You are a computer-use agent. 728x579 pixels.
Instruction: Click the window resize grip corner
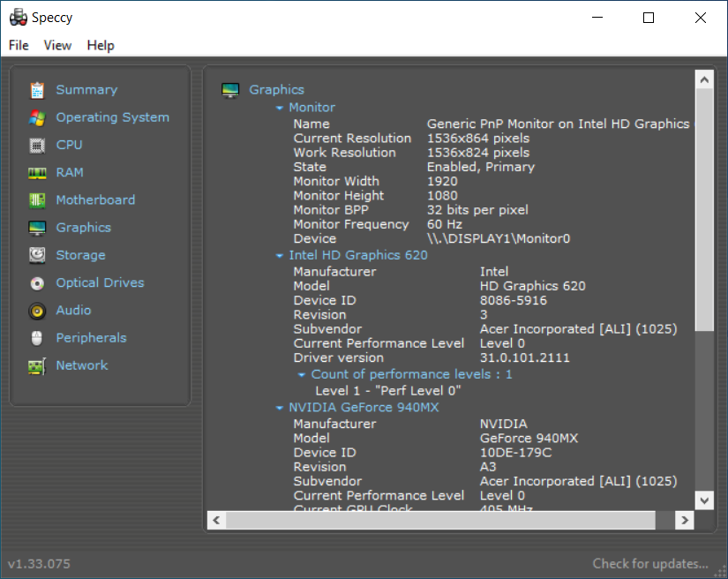721,572
